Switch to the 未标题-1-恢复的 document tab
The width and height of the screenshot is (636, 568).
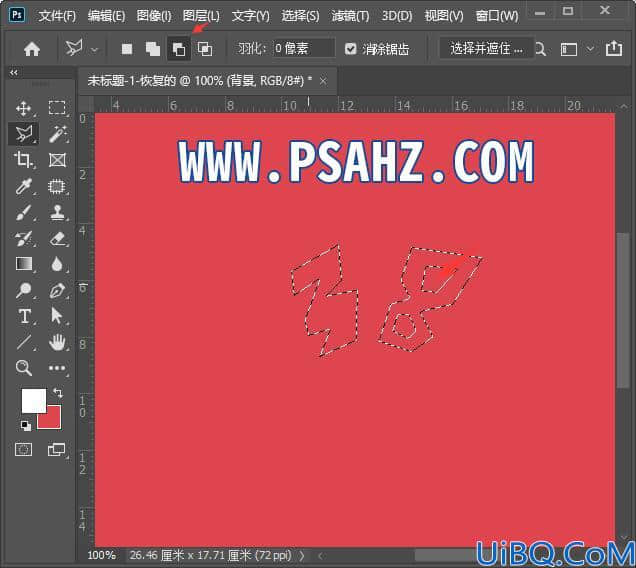[200, 81]
